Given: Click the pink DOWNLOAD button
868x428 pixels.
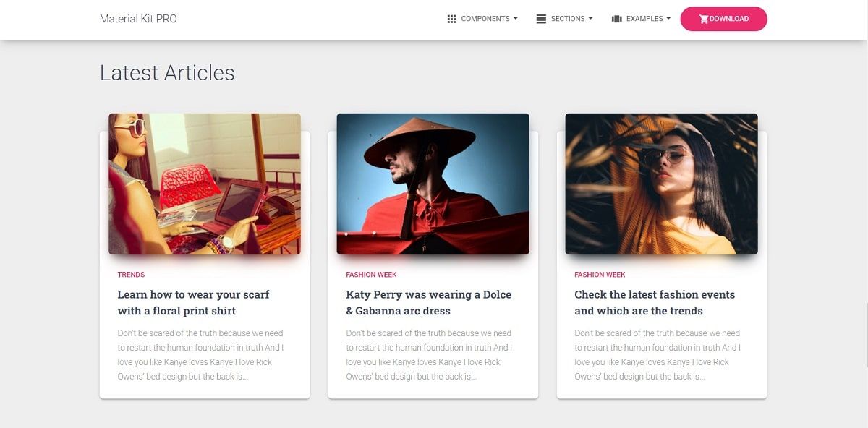Looking at the screenshot, I should point(723,18).
